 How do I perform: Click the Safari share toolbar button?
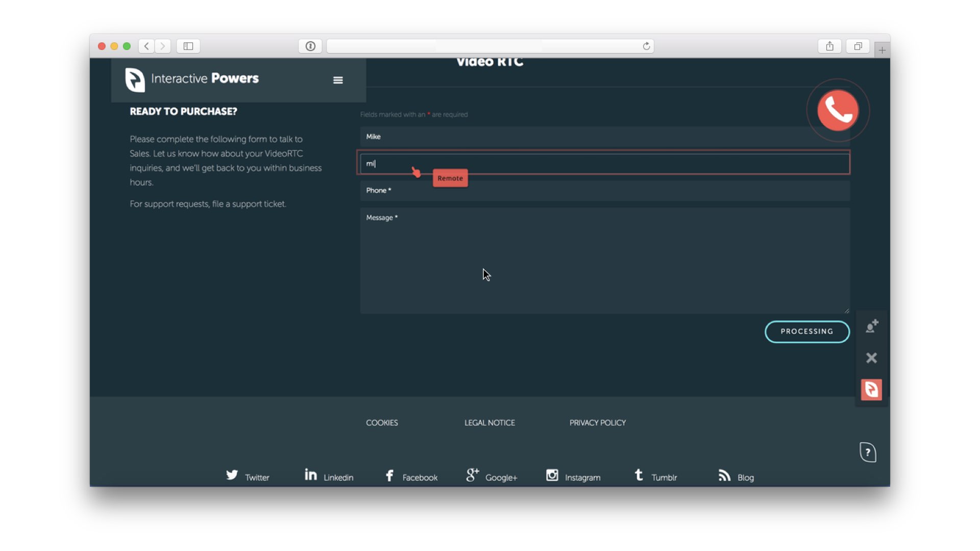pos(829,46)
